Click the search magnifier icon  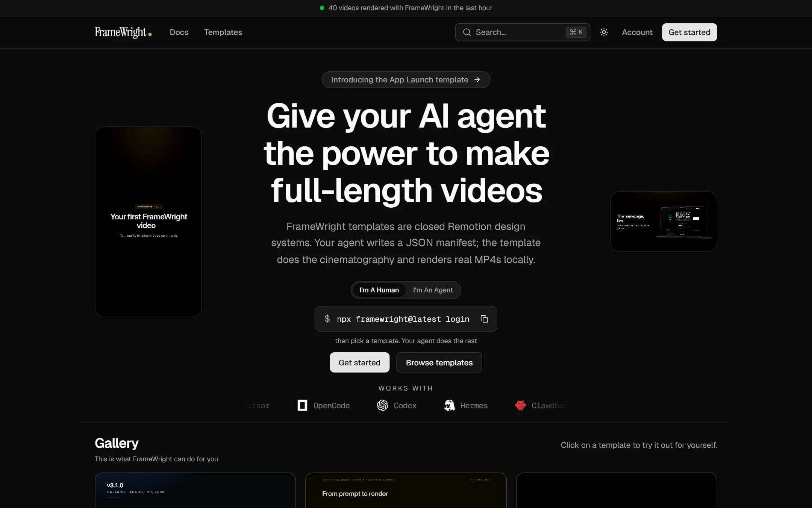pyautogui.click(x=467, y=32)
